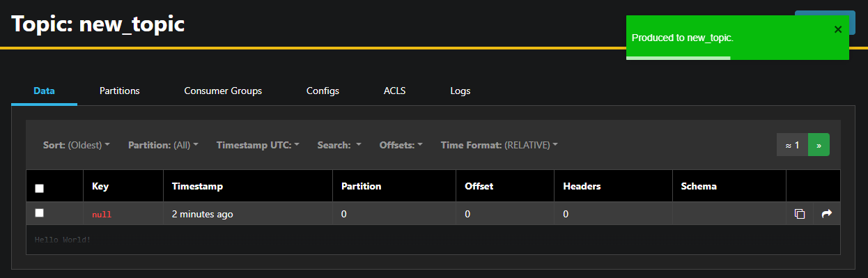Screen dimensions: 868x278
Task: Check the null key row checkbox
Action: 40,213
